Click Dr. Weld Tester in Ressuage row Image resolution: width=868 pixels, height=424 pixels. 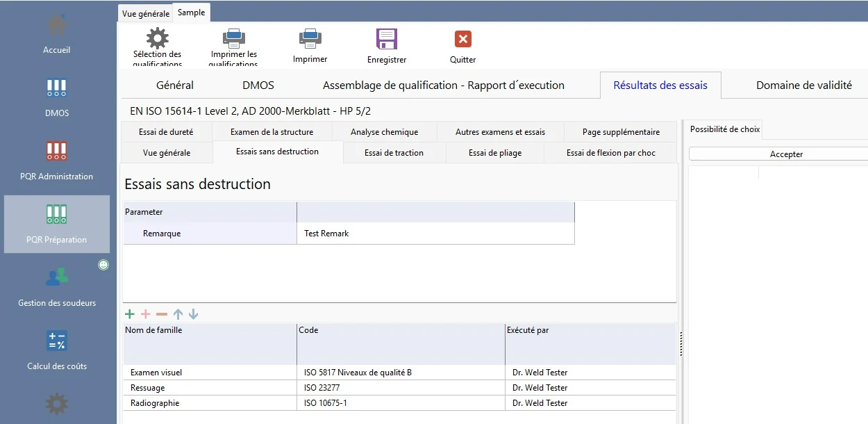(x=590, y=388)
